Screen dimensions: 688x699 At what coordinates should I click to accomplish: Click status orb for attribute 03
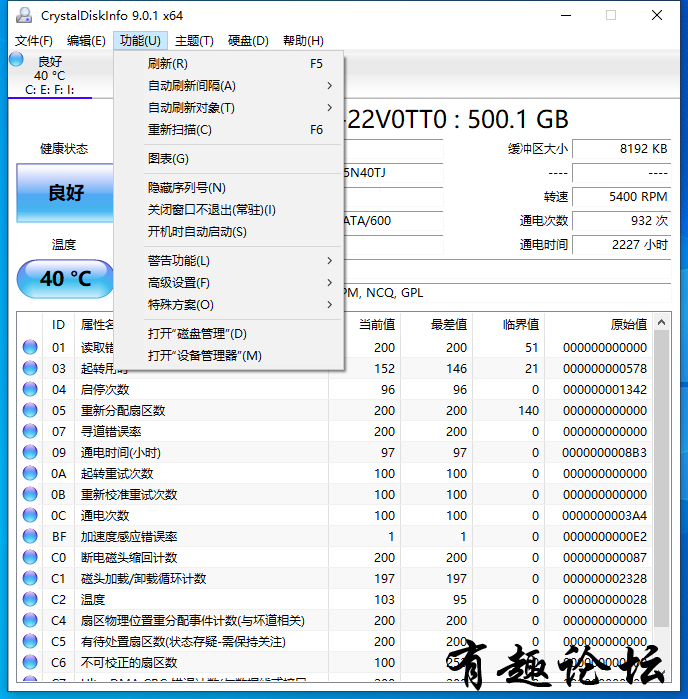[30, 368]
